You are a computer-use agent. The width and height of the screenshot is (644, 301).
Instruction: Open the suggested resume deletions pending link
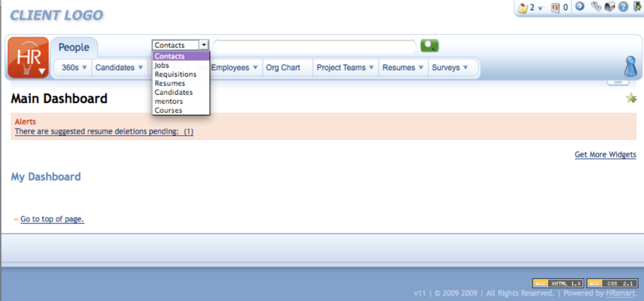104,132
